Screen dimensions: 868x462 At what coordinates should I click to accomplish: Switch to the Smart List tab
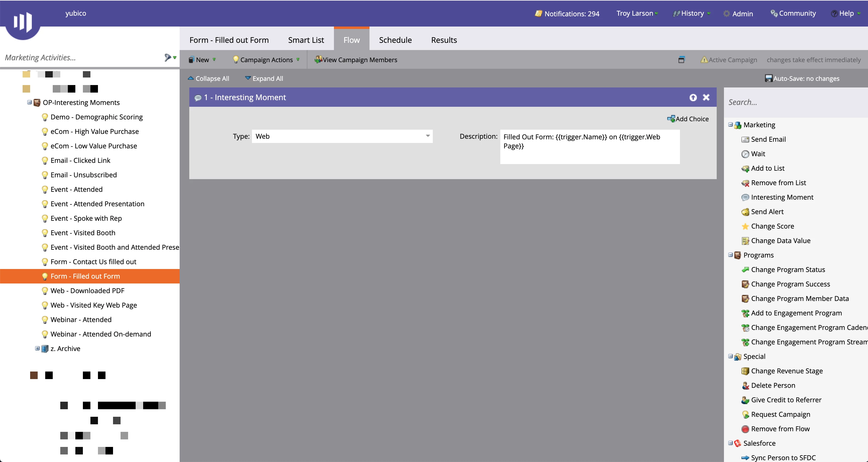(306, 40)
